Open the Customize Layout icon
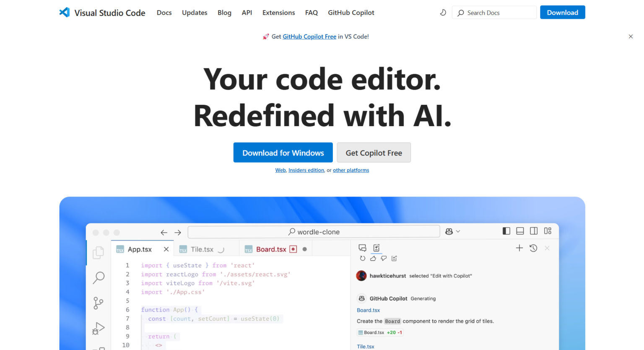This screenshot has height=350, width=644. (548, 231)
